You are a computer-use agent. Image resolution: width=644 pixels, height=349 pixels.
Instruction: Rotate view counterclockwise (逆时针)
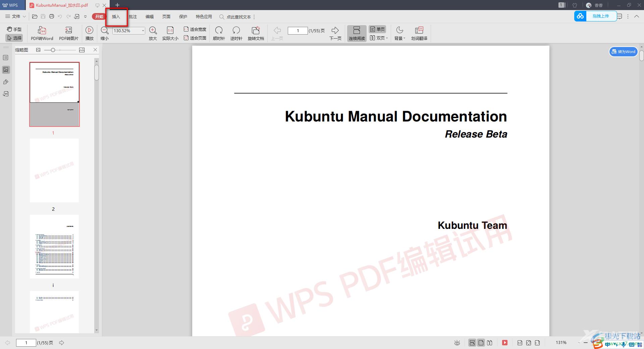(236, 34)
